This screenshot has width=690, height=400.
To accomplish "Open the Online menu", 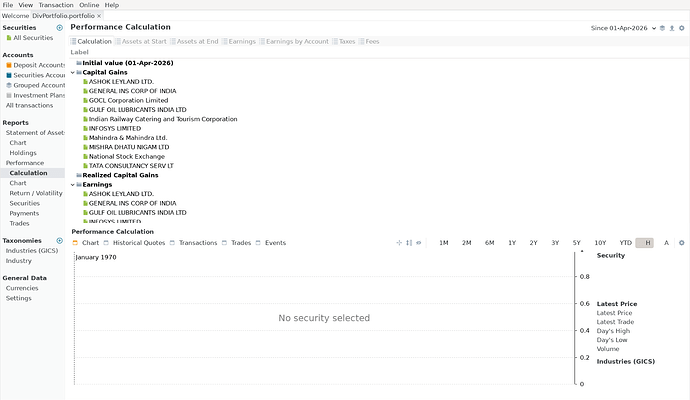I will point(89,5).
